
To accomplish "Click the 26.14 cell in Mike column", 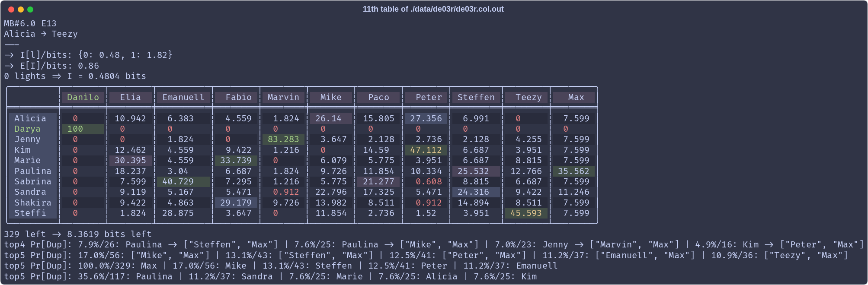I will pos(331,118).
